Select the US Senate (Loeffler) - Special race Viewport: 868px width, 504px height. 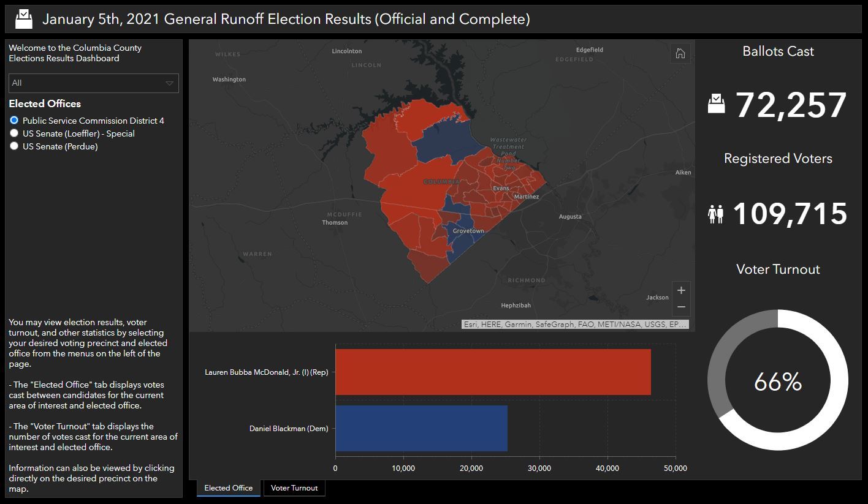click(x=14, y=133)
